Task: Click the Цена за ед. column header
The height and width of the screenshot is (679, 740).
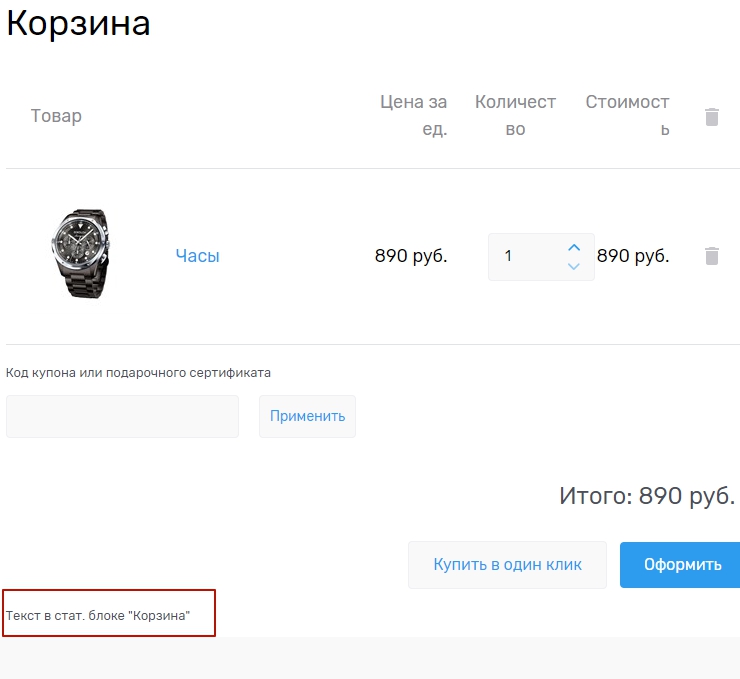Action: pyautogui.click(x=414, y=115)
